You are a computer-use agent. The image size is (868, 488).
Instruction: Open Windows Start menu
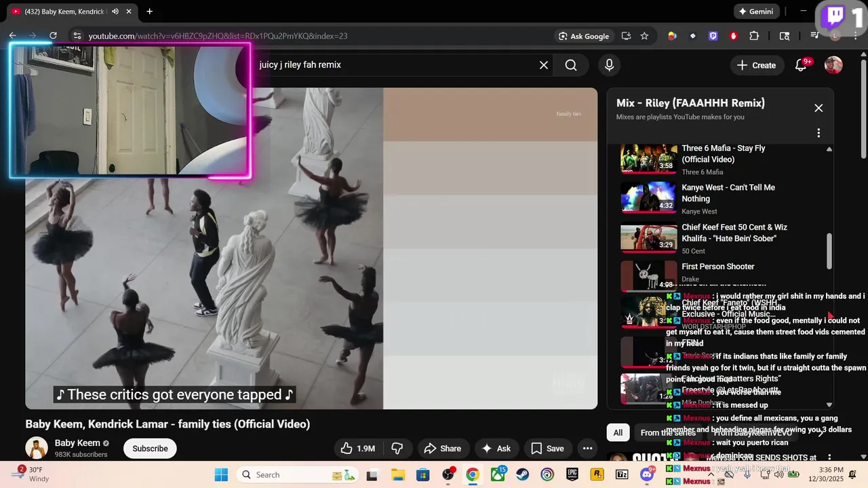(x=221, y=474)
